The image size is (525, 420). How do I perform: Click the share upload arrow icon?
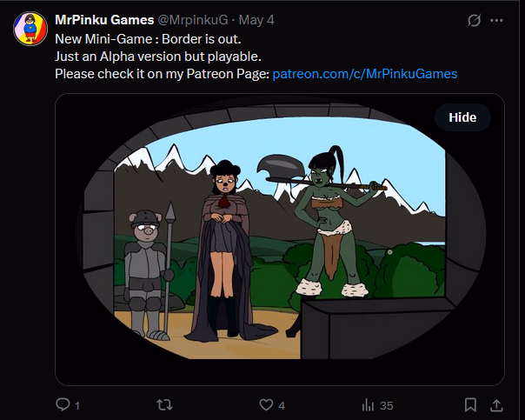coord(496,405)
